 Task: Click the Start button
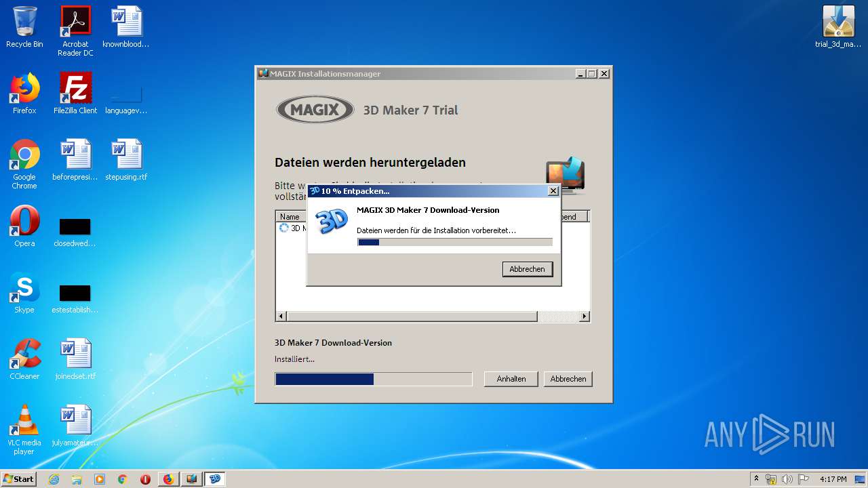pyautogui.click(x=19, y=479)
